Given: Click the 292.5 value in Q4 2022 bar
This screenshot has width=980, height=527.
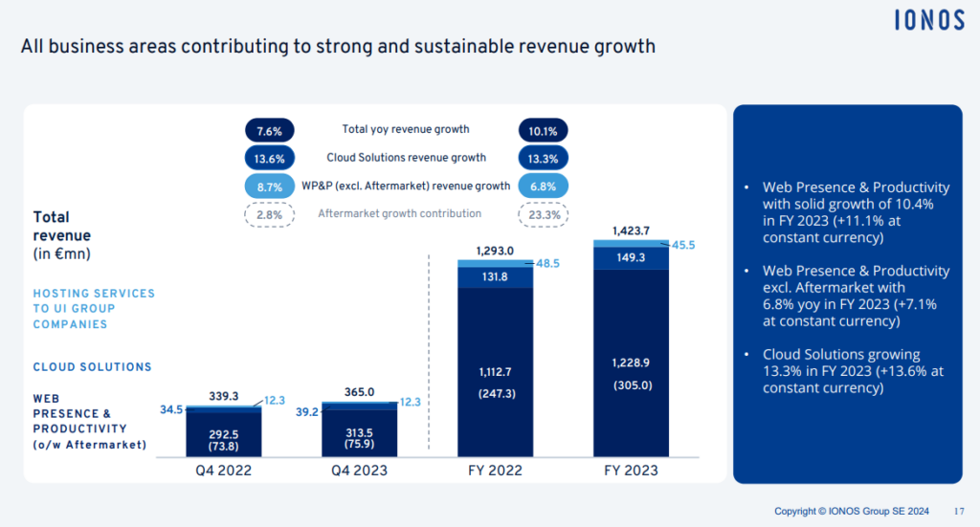Looking at the screenshot, I should tap(224, 434).
